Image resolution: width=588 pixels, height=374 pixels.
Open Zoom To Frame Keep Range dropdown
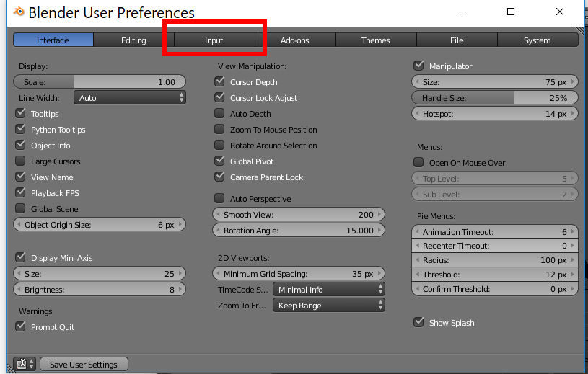click(329, 305)
